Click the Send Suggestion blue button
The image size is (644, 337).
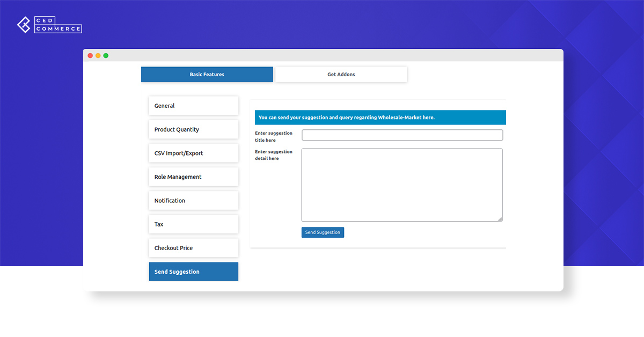(323, 232)
